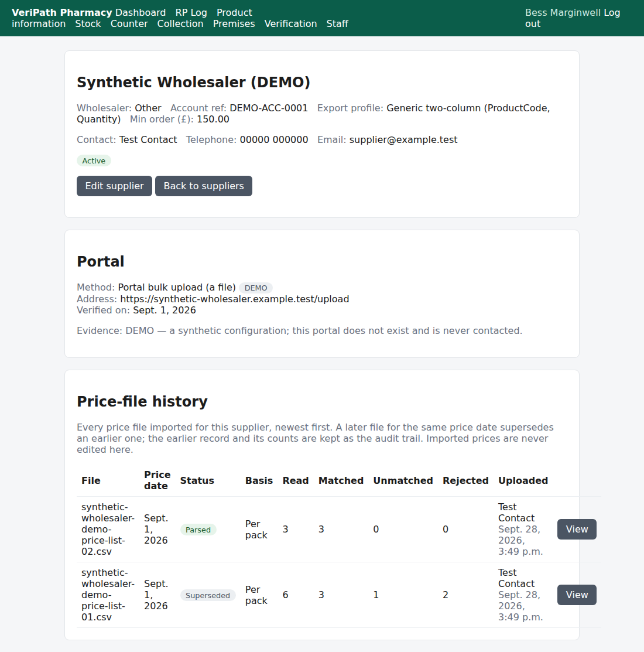Click the Portal section heading
The width and height of the screenshot is (644, 652).
pyautogui.click(x=101, y=261)
